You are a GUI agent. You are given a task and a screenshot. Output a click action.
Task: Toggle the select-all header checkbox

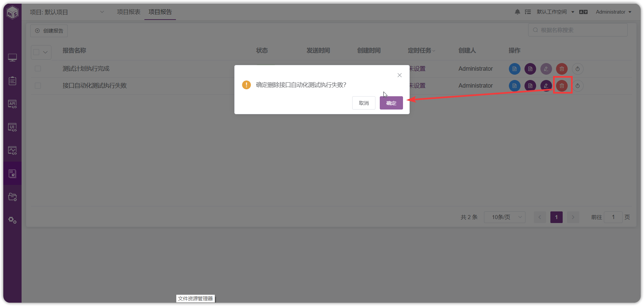click(37, 52)
